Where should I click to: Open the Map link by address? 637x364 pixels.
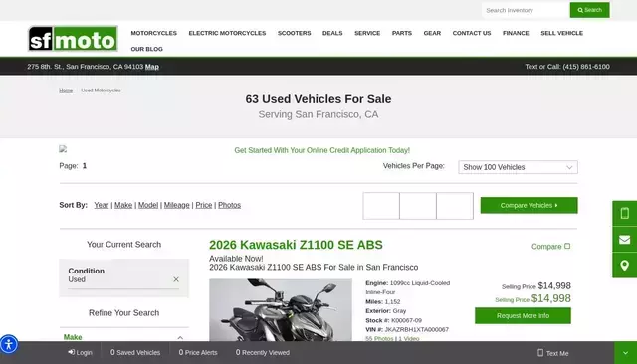click(152, 67)
